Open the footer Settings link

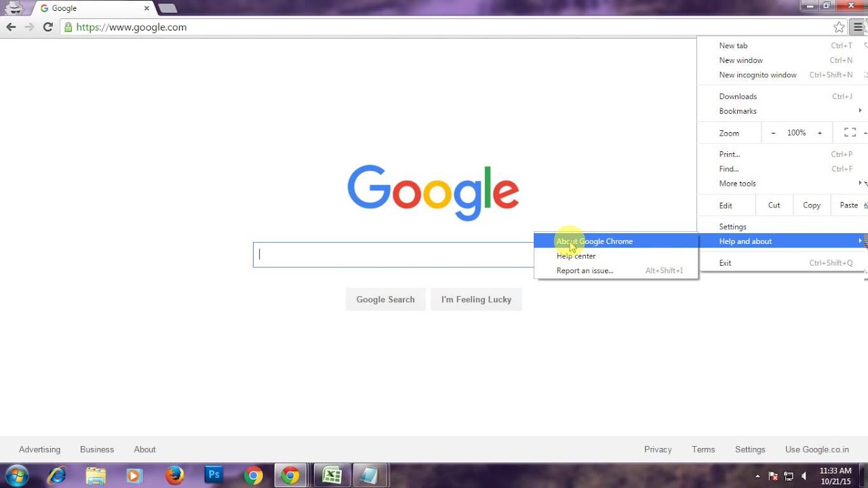click(x=750, y=449)
